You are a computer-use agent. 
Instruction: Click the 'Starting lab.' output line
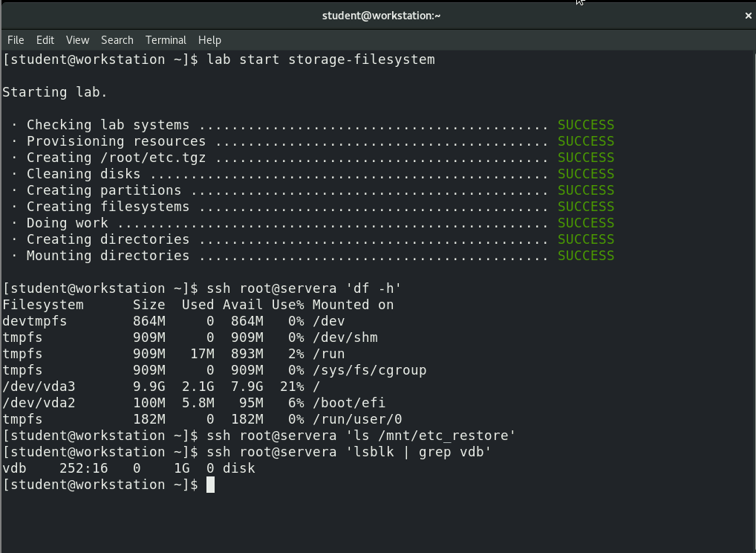pyautogui.click(x=55, y=92)
